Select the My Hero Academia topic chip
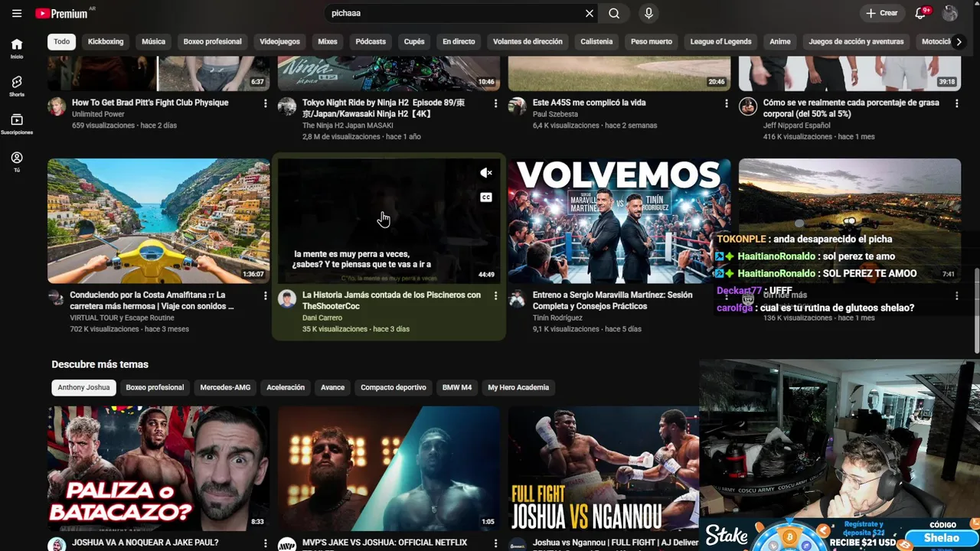This screenshot has height=551, width=980. 518,387
